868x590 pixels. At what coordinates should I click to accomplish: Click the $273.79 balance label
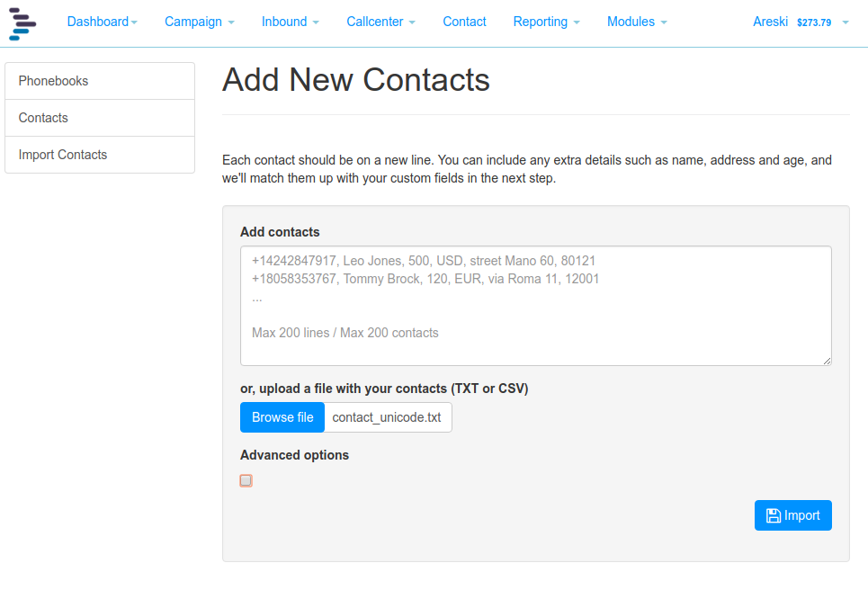click(814, 22)
